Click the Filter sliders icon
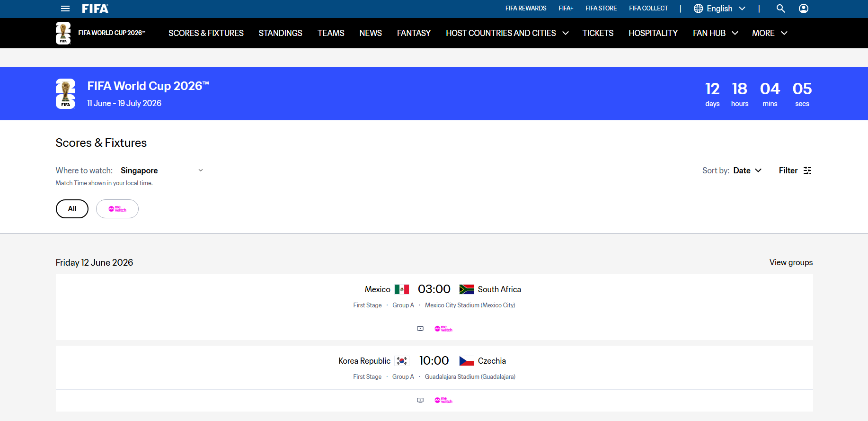This screenshot has width=868, height=421. pyautogui.click(x=807, y=170)
